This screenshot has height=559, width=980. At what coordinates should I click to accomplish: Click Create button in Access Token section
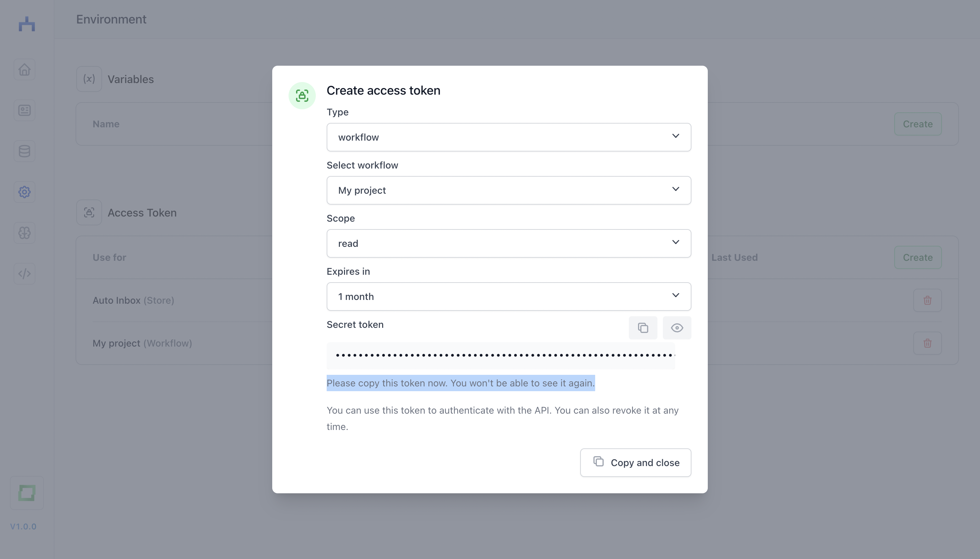[918, 257]
